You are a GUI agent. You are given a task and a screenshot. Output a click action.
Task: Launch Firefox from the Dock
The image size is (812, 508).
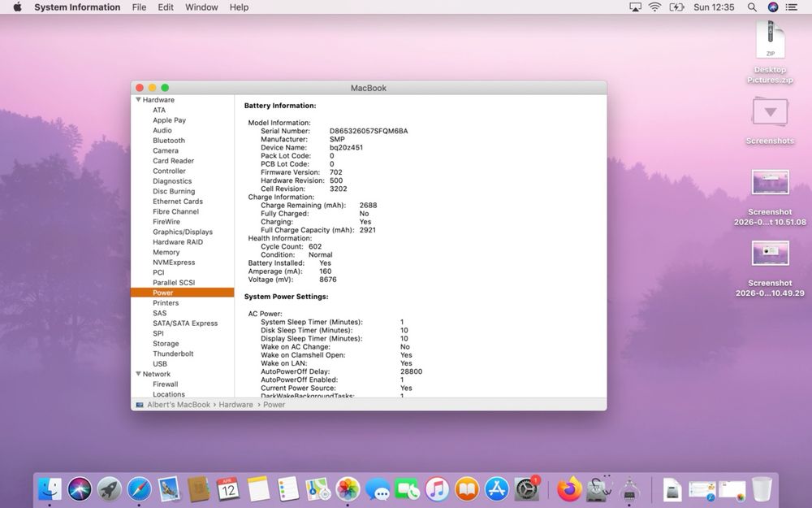[569, 488]
